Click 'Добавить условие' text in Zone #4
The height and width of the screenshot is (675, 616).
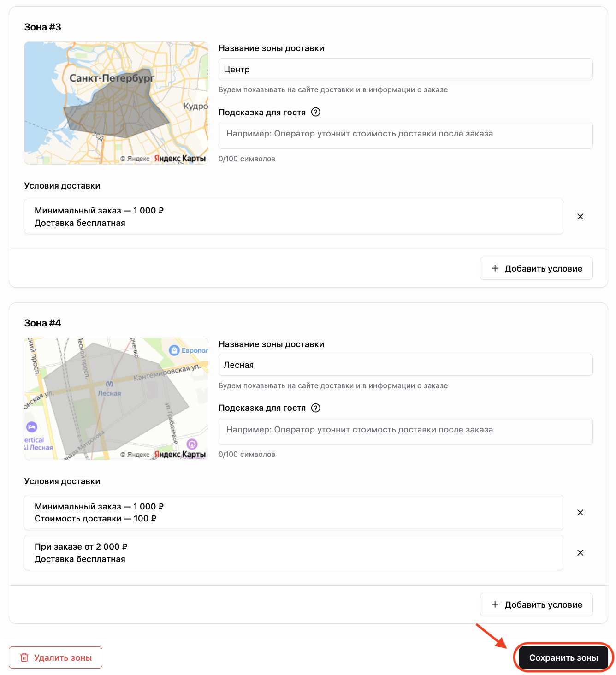point(544,604)
